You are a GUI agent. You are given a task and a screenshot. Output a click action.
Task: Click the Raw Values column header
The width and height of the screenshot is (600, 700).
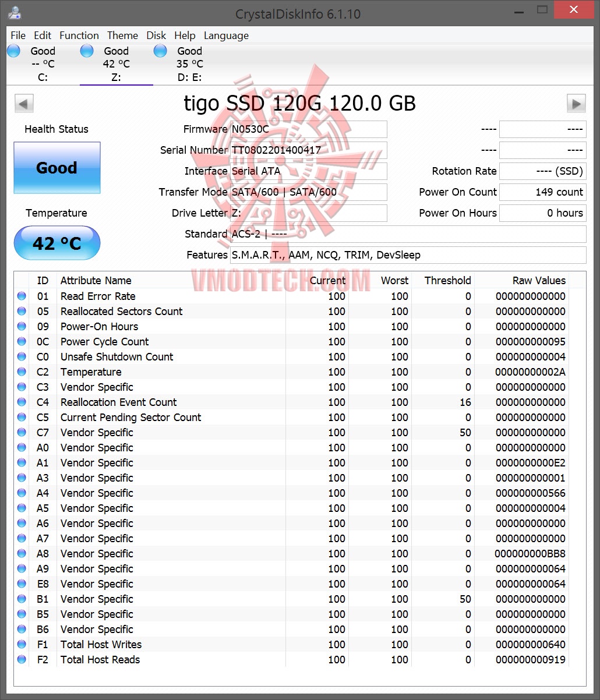[x=521, y=281]
